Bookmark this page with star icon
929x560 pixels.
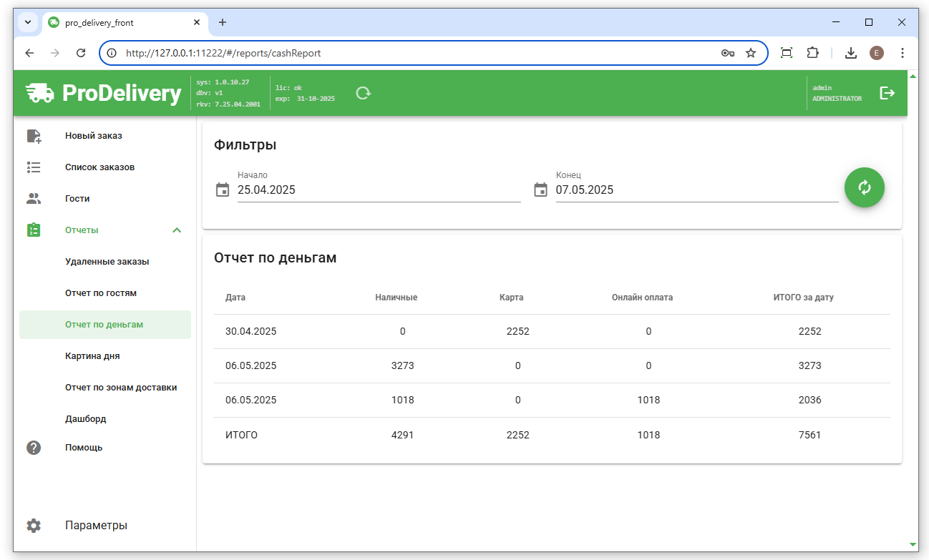(x=751, y=53)
